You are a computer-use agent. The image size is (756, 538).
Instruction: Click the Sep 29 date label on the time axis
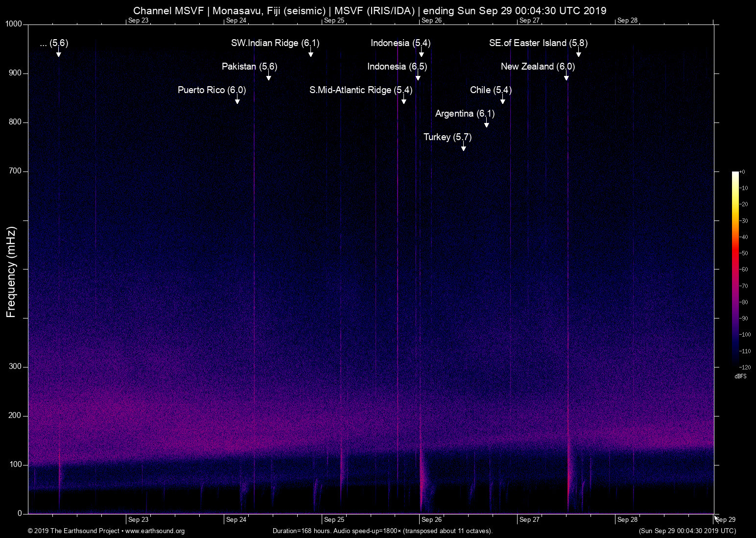[x=726, y=520]
